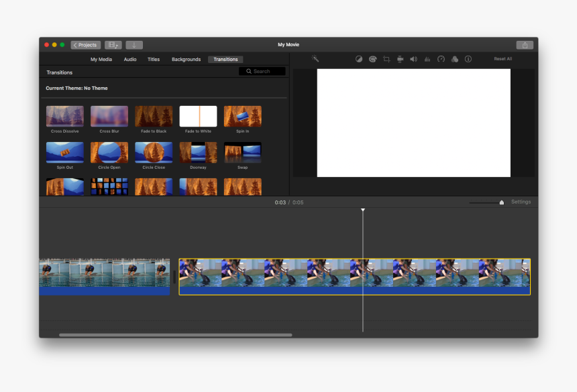The image size is (577, 392).
Task: Click the playhead marker in timeline
Action: 363,210
